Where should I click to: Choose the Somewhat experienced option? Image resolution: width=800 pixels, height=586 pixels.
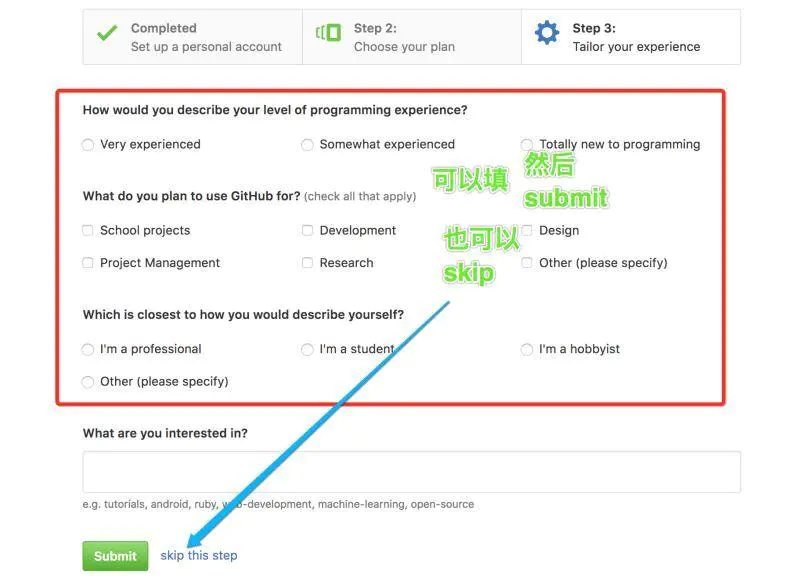tap(307, 145)
